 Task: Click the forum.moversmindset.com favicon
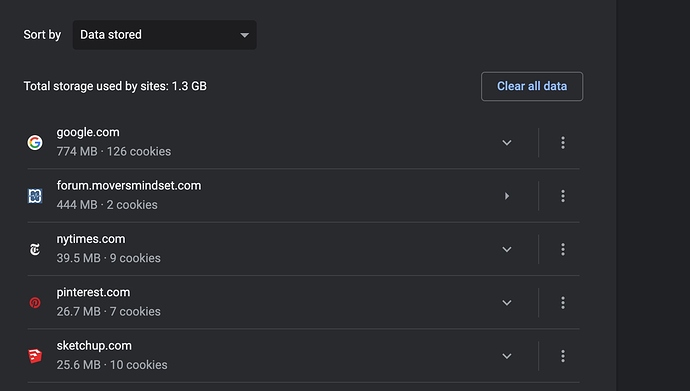35,196
